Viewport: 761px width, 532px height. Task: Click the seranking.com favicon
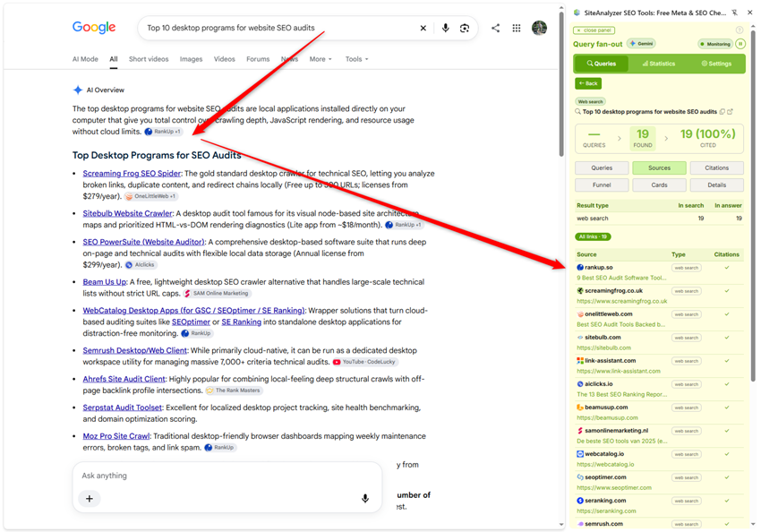[580, 501]
